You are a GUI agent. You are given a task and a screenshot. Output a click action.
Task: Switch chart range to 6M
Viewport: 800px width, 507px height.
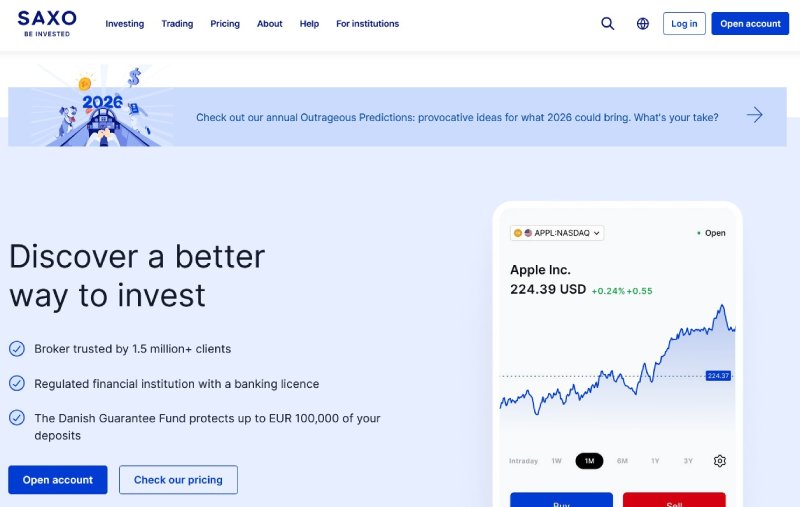[x=622, y=461]
